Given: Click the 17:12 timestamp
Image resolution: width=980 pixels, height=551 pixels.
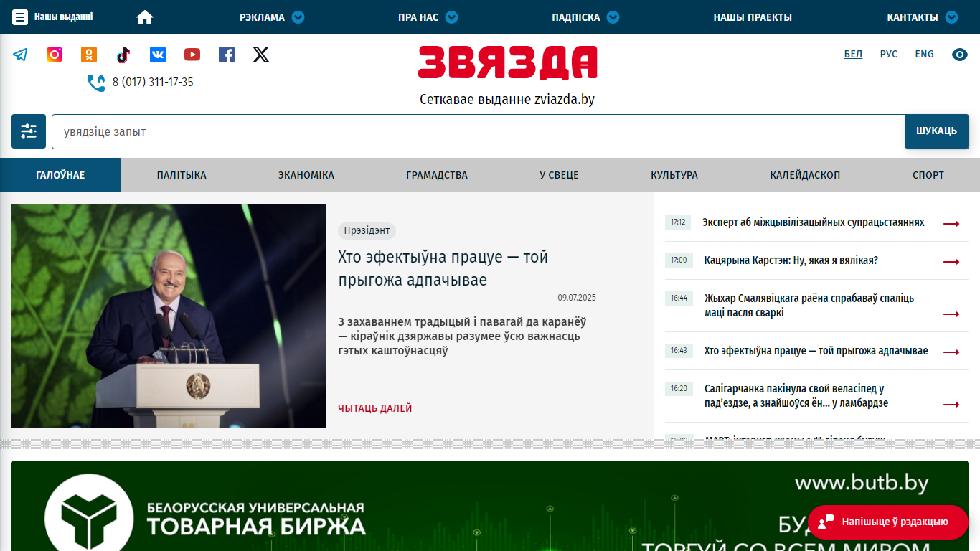Looking at the screenshot, I should tap(678, 222).
